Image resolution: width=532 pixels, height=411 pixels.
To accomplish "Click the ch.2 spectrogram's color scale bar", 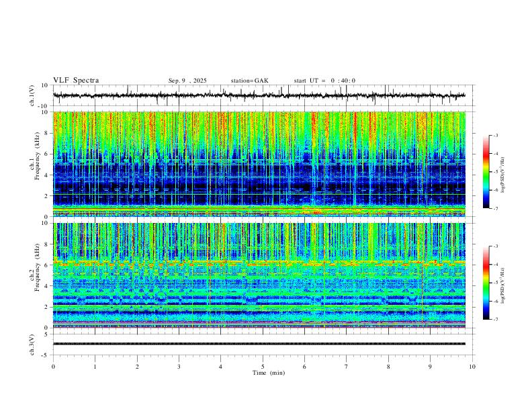I will click(x=486, y=283).
